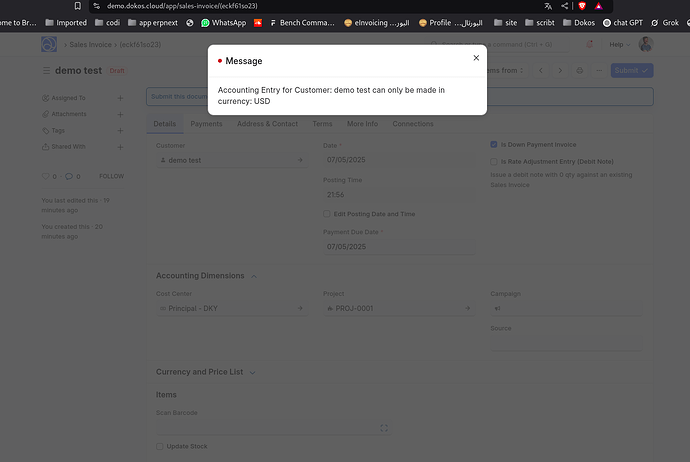Open the Help dropdown menu
The image size is (690, 462).
[x=620, y=44]
